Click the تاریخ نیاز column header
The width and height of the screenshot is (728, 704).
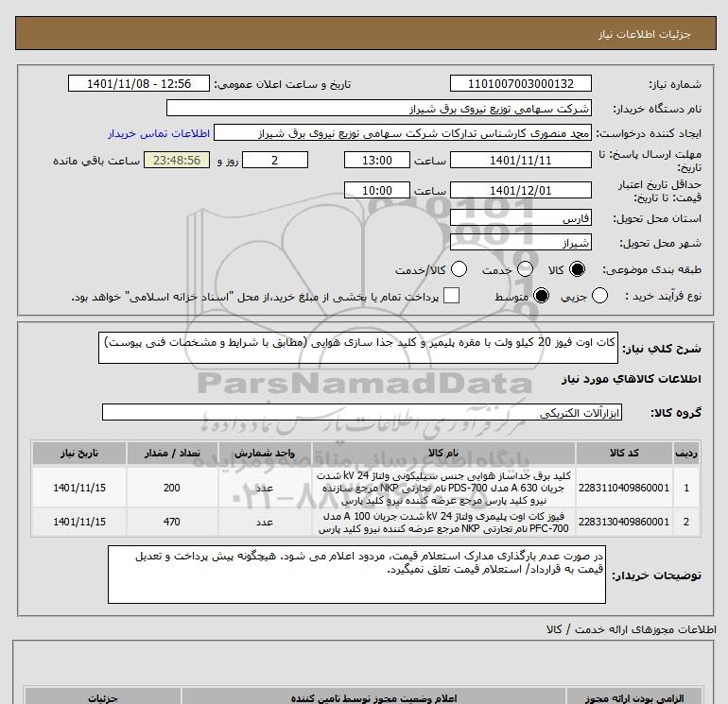78,453
